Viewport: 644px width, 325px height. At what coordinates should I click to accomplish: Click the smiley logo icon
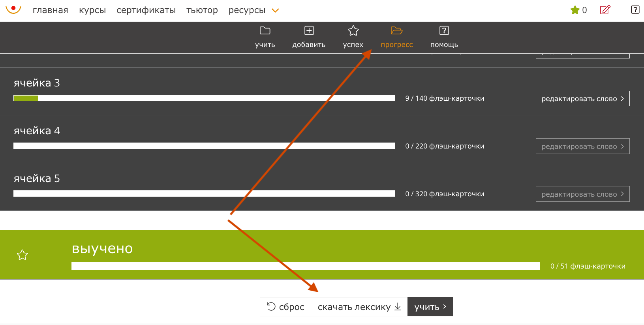click(x=13, y=9)
